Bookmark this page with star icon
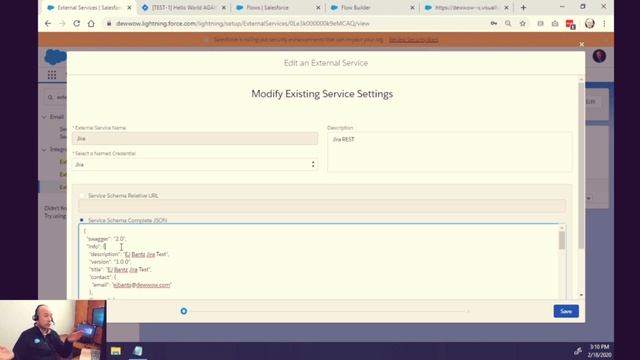This screenshot has height=360, width=640. tap(522, 24)
